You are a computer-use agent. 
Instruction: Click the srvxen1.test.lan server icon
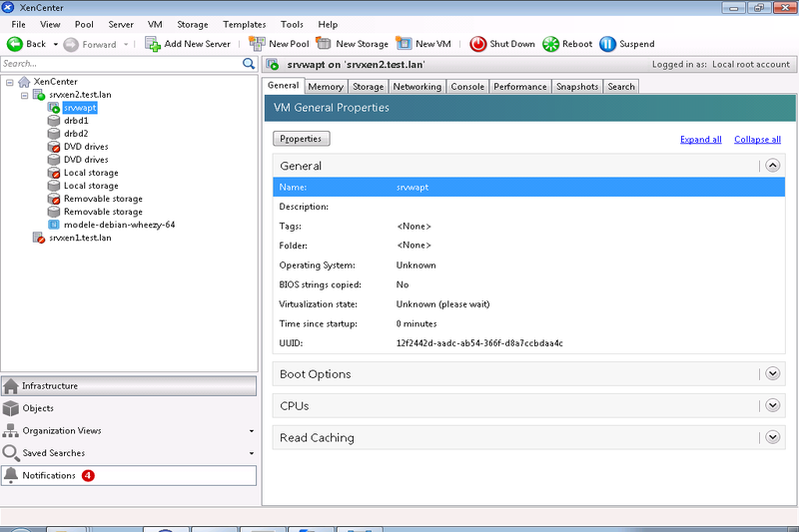tap(39, 238)
